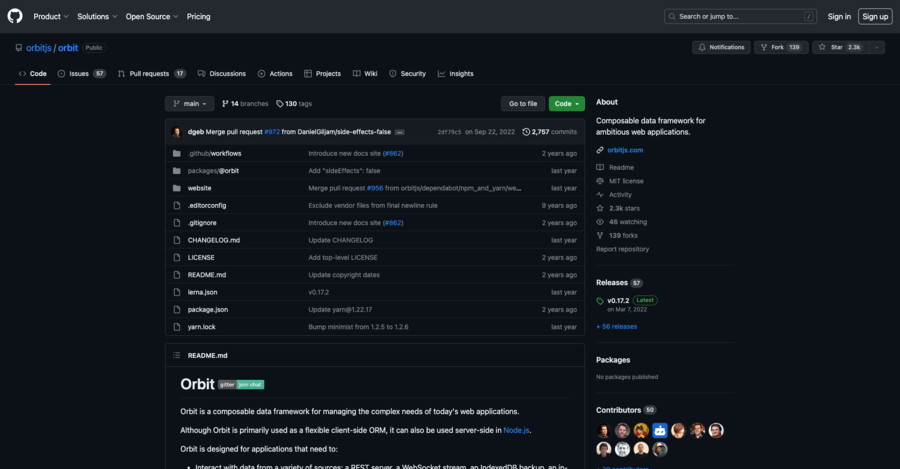Open commit hash 2df79c5

coord(449,132)
